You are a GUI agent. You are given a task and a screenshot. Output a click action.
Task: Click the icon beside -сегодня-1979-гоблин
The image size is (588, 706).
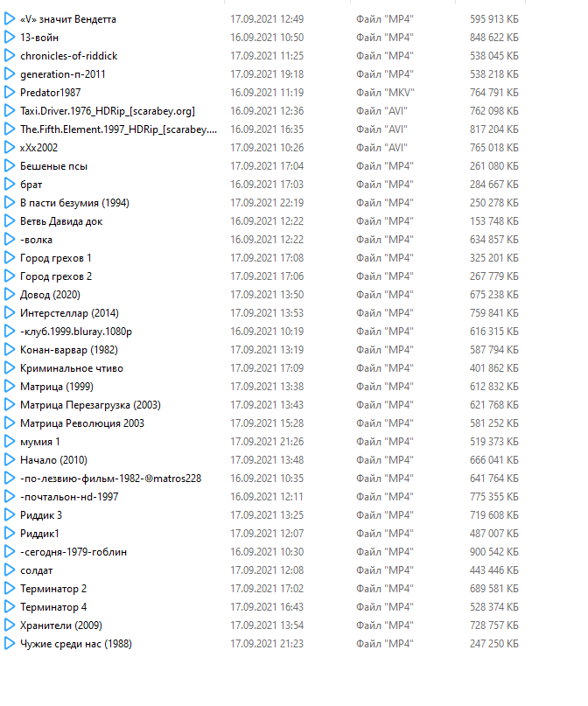click(10, 551)
